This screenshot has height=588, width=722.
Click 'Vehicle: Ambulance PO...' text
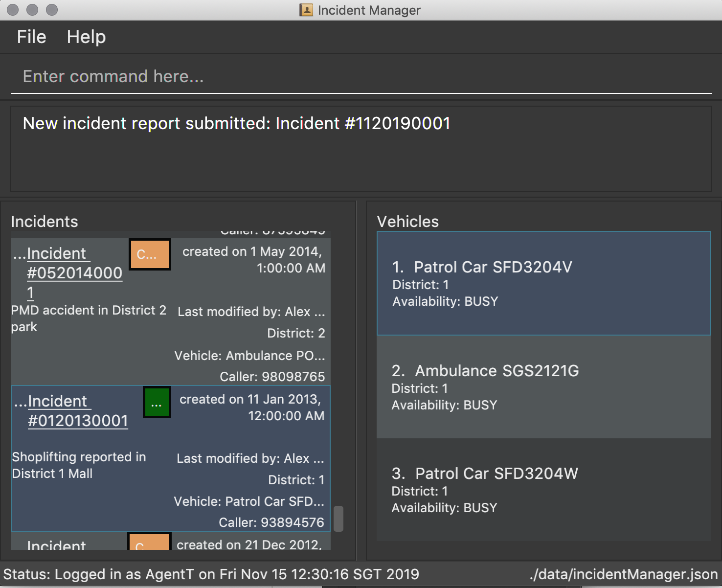(x=249, y=356)
